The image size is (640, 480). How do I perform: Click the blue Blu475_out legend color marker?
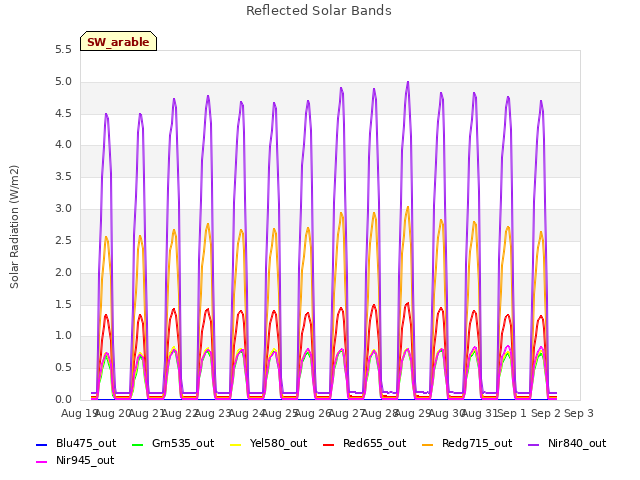click(x=42, y=444)
